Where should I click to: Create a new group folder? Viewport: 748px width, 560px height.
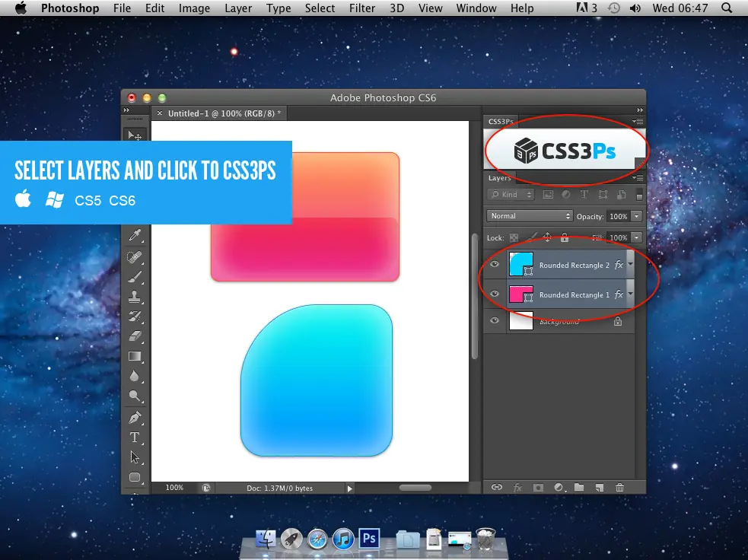(x=579, y=487)
